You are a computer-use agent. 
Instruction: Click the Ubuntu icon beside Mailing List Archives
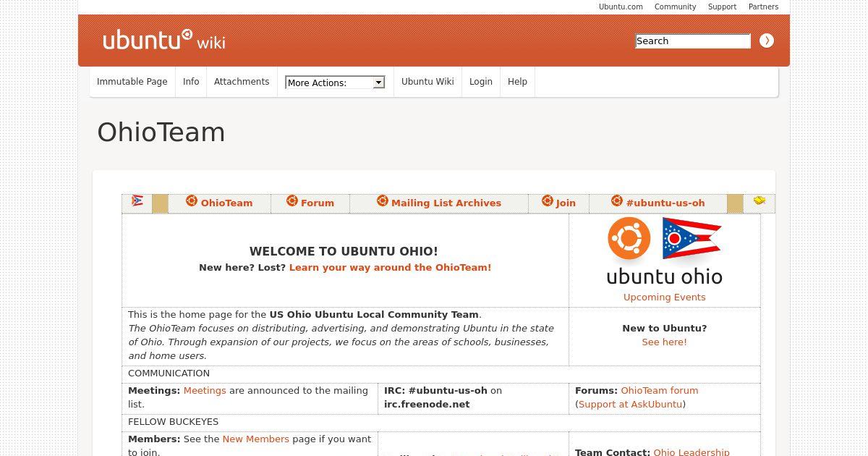coord(383,200)
